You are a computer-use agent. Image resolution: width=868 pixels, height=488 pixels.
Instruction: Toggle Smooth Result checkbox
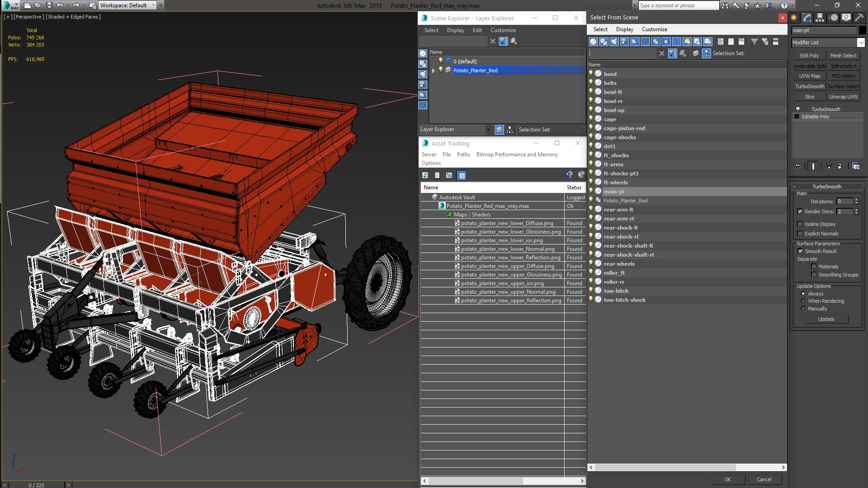click(800, 251)
